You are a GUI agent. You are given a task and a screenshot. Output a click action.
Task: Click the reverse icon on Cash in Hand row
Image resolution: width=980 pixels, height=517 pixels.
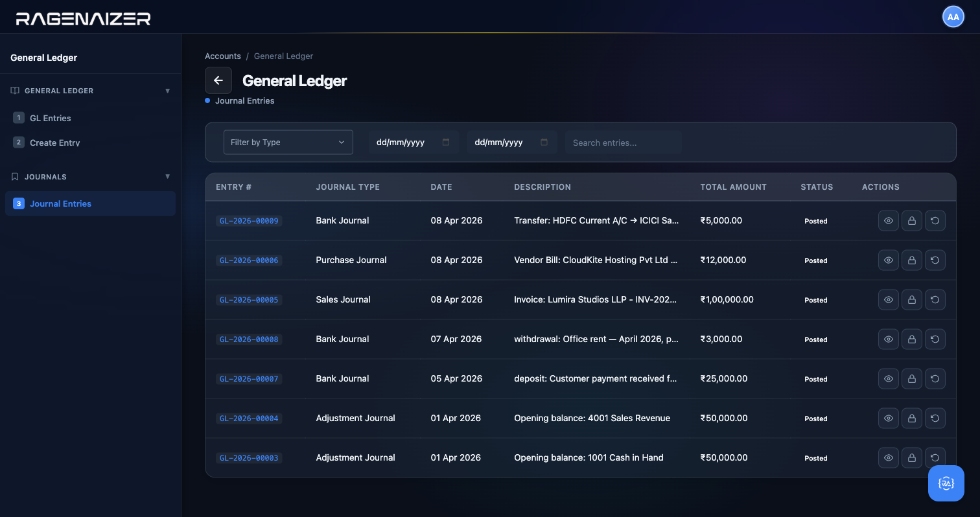pos(935,458)
